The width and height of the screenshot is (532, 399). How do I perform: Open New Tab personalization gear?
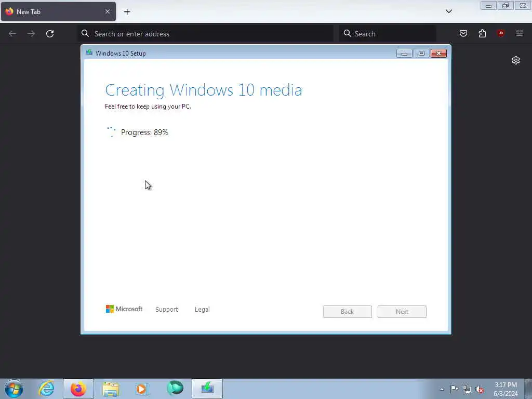click(x=516, y=60)
